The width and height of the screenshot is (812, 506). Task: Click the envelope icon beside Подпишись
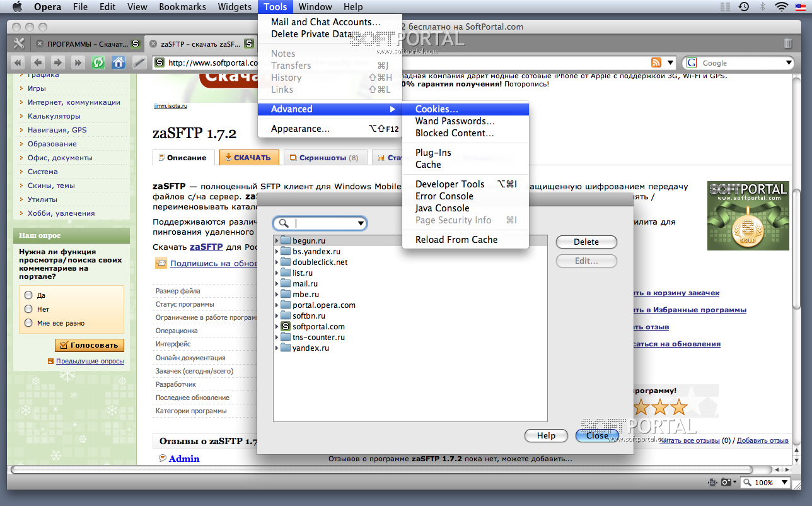click(161, 263)
